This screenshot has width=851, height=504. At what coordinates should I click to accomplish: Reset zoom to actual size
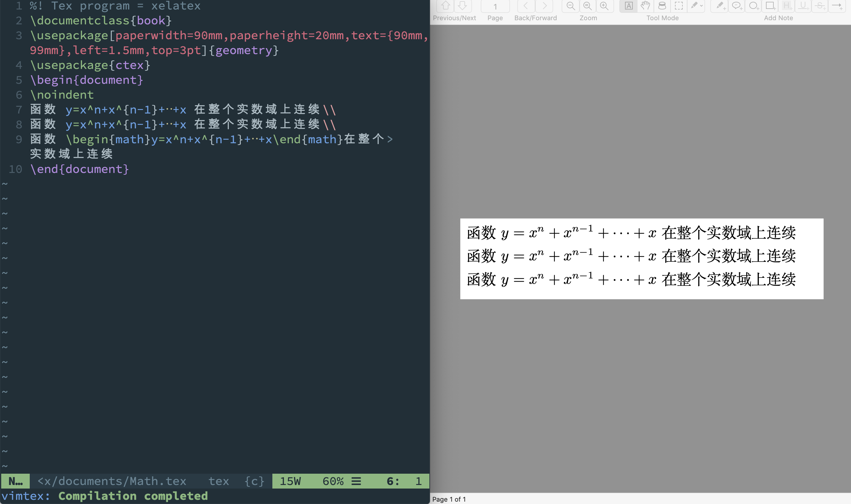(587, 6)
